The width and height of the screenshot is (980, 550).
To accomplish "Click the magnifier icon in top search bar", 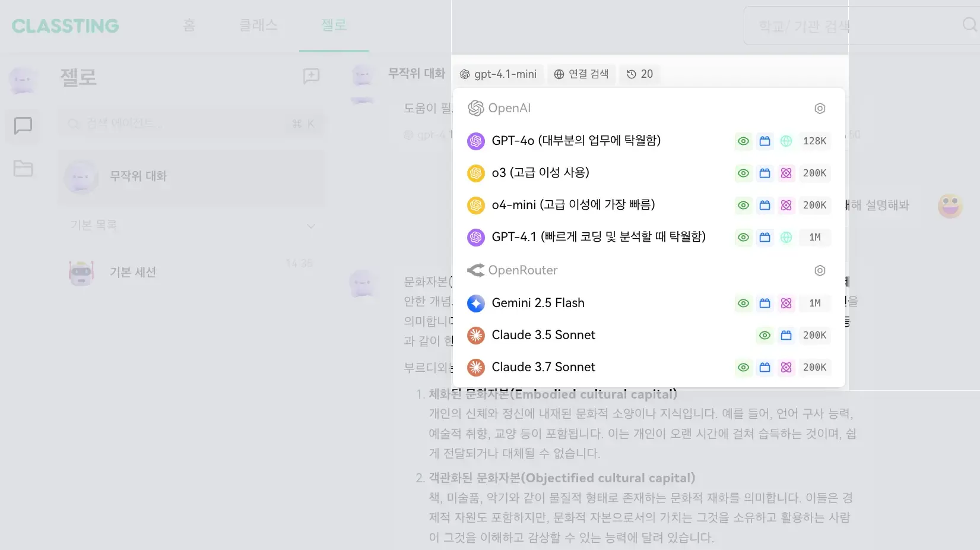I will coord(969,25).
